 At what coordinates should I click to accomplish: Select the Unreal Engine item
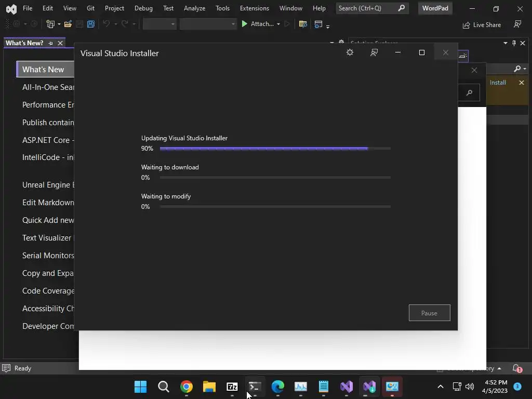click(x=48, y=185)
